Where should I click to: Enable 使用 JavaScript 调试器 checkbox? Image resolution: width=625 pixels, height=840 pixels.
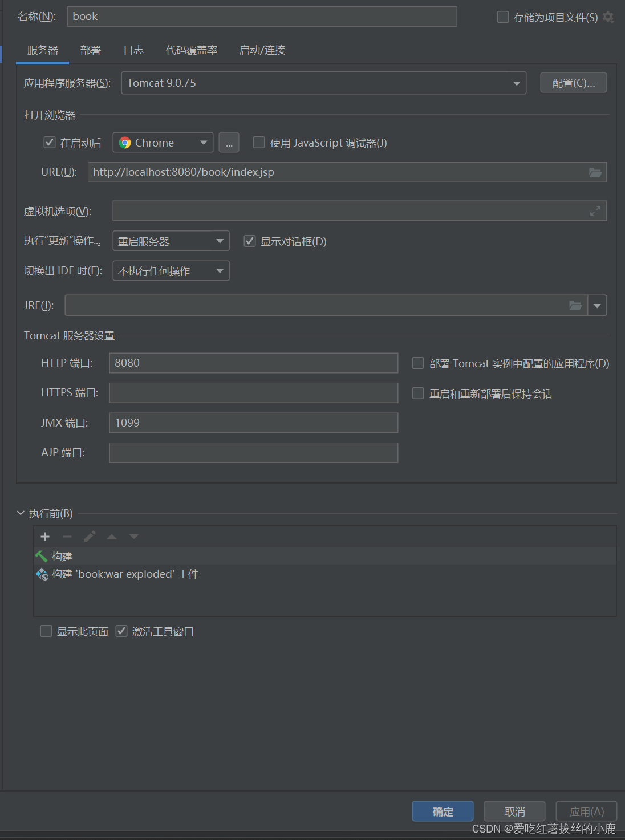coord(259,143)
